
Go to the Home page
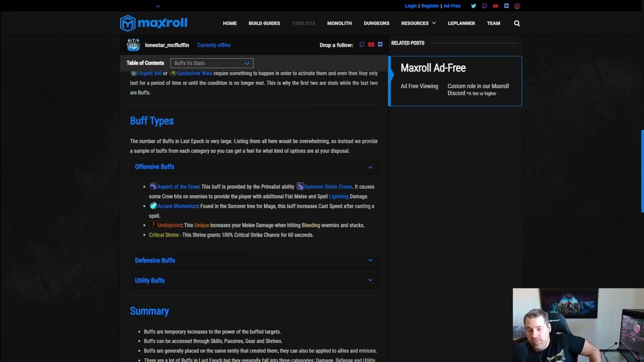(x=230, y=23)
